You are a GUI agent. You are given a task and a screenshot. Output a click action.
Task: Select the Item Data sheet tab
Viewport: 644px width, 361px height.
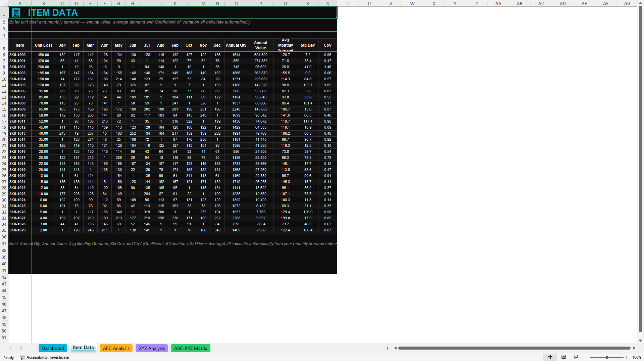click(x=83, y=348)
